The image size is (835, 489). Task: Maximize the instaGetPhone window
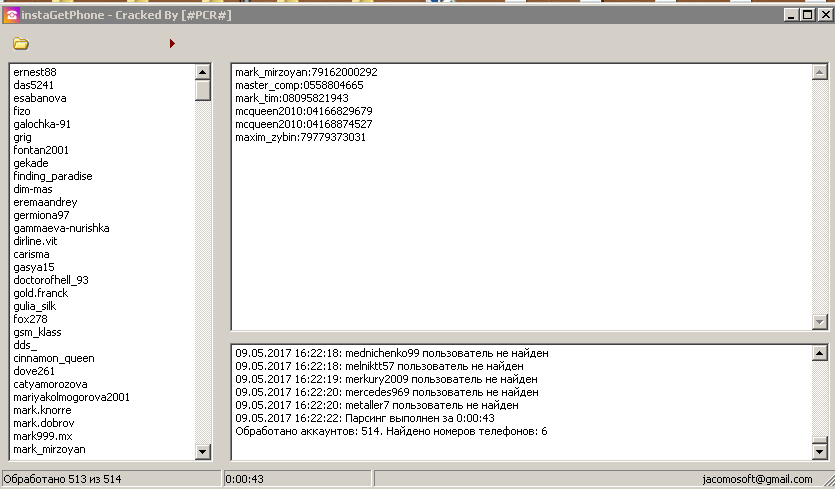(807, 15)
